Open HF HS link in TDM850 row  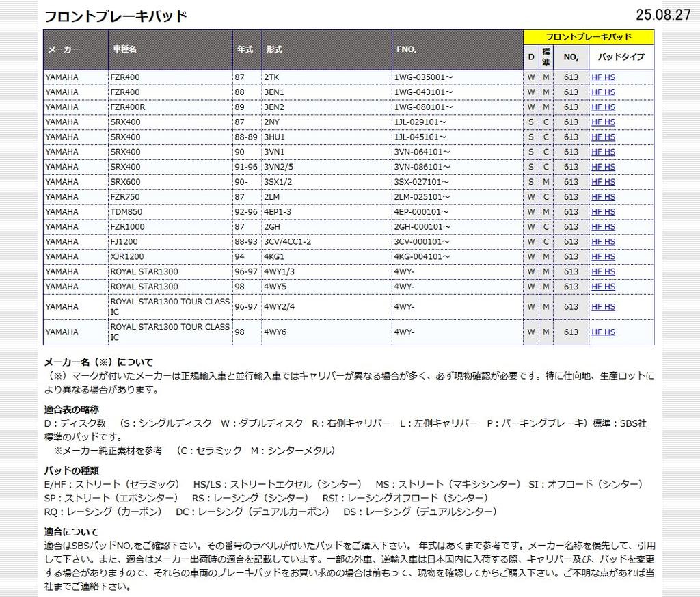[x=603, y=212]
